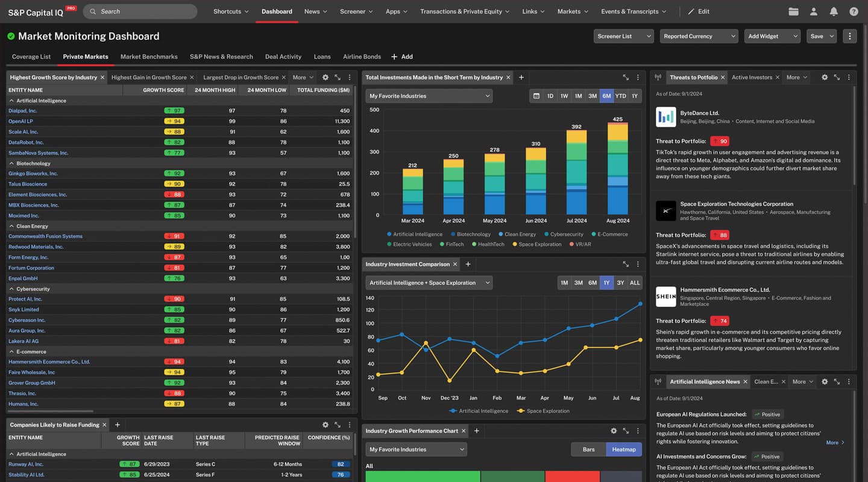Viewport: 868px width, 482px height.
Task: Open the OpenAI LP entity link
Action: click(x=20, y=121)
